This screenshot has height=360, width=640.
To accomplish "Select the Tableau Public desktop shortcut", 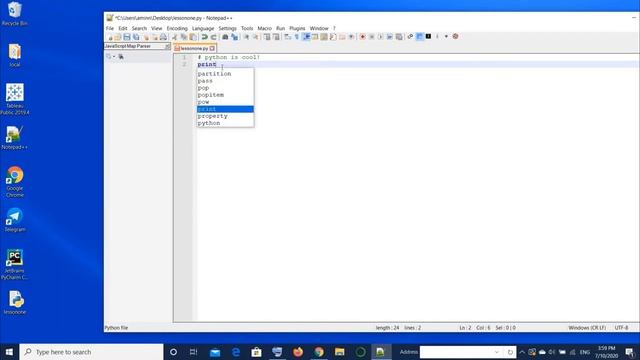I will point(15,99).
